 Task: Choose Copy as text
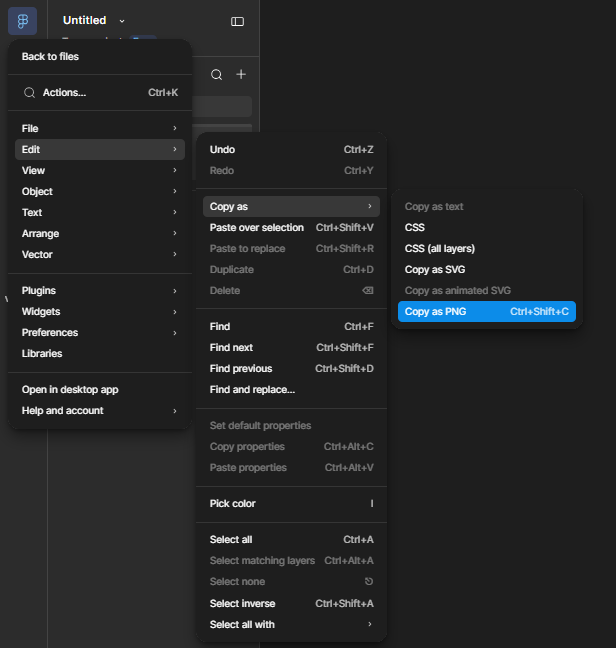[487, 207]
